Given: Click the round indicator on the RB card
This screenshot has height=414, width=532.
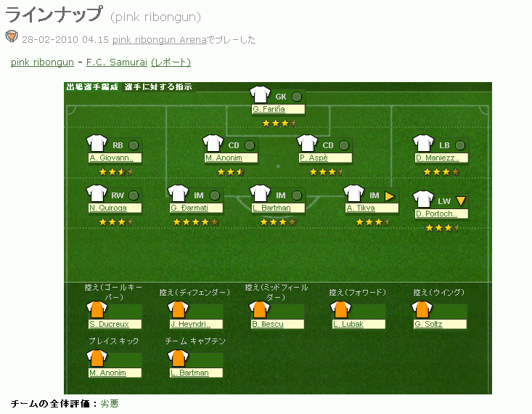Looking at the screenshot, I should pos(133,145).
